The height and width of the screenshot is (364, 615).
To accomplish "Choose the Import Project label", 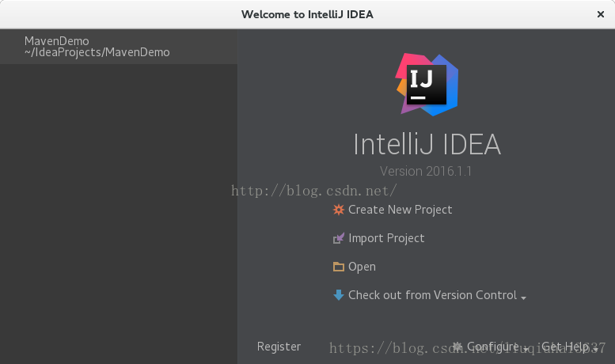I will (386, 238).
